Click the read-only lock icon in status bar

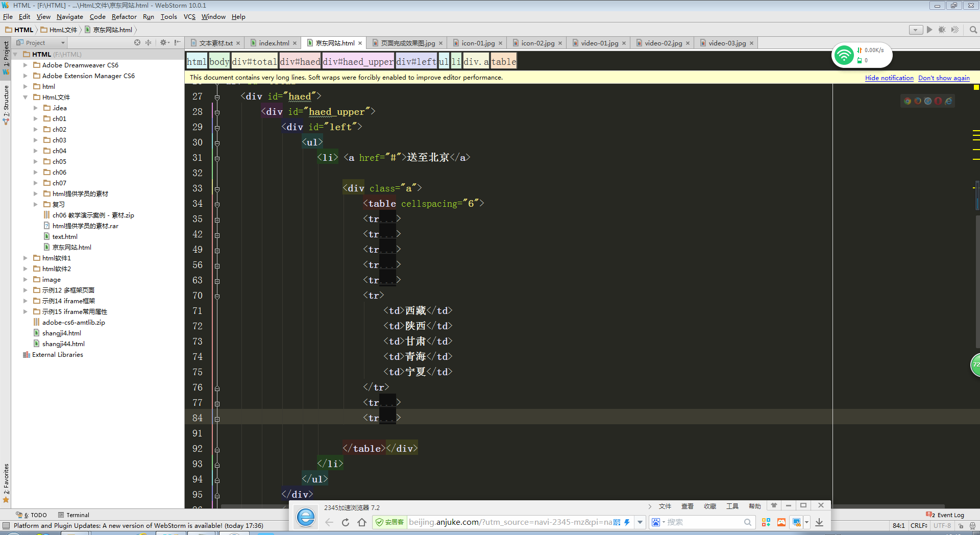[x=961, y=526]
